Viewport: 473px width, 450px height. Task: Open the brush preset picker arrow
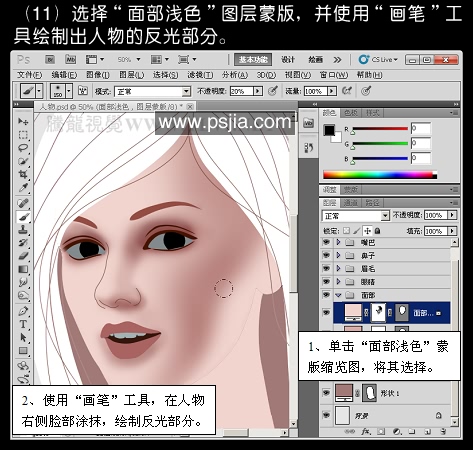pos(69,91)
